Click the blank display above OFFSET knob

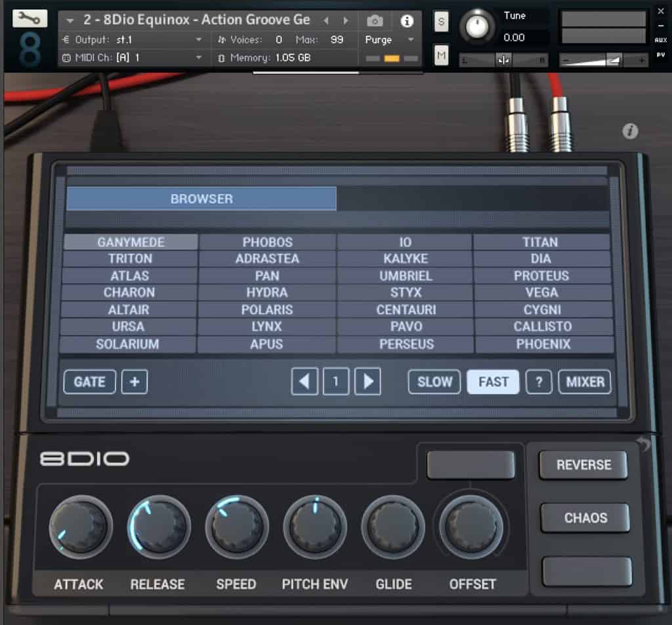tap(471, 464)
